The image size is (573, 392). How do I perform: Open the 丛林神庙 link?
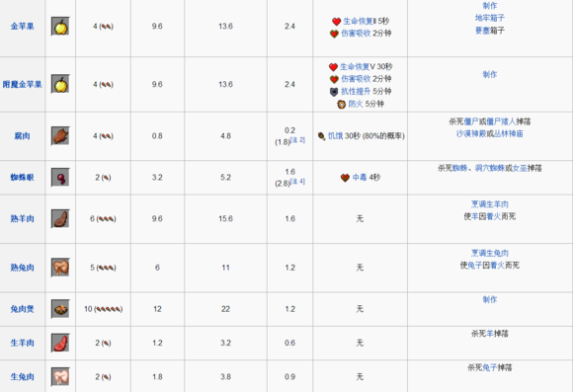[509, 133]
